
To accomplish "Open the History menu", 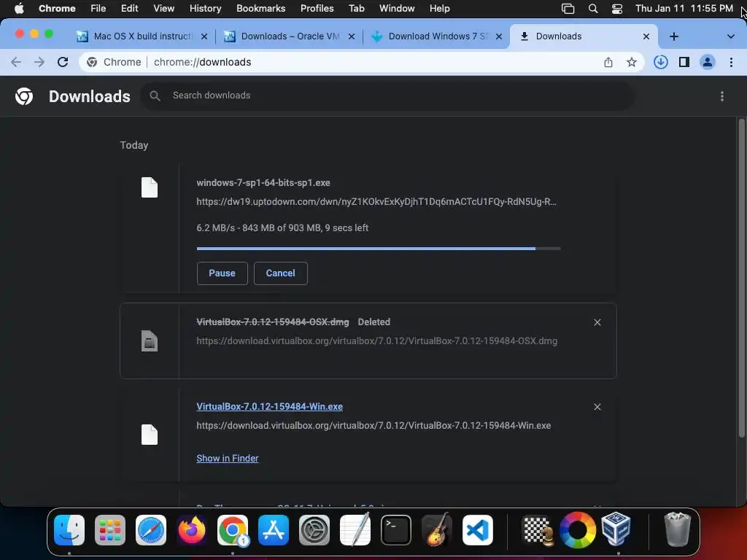I will (x=205, y=9).
